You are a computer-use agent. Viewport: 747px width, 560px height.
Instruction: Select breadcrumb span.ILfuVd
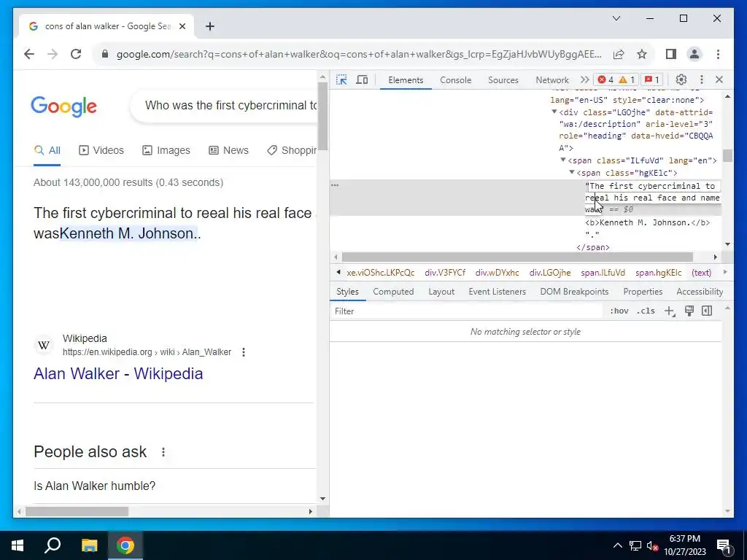point(603,273)
